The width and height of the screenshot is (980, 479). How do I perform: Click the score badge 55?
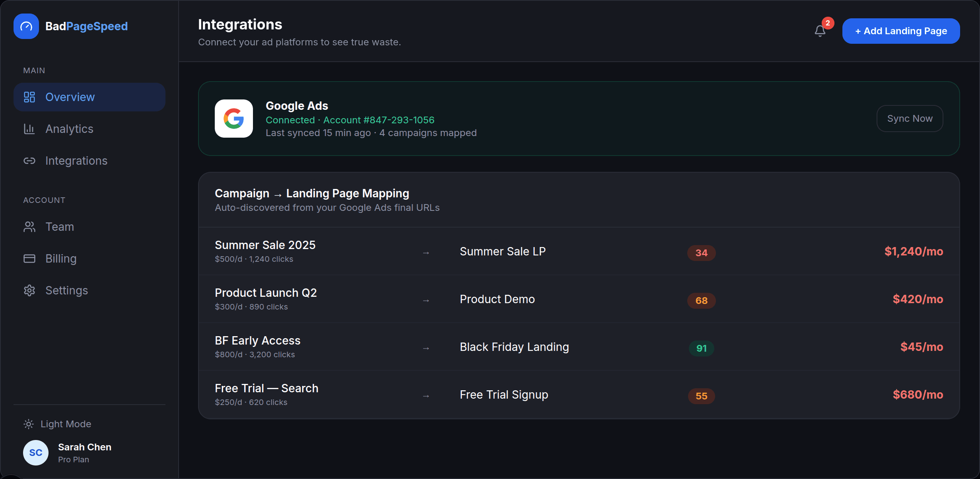click(702, 396)
